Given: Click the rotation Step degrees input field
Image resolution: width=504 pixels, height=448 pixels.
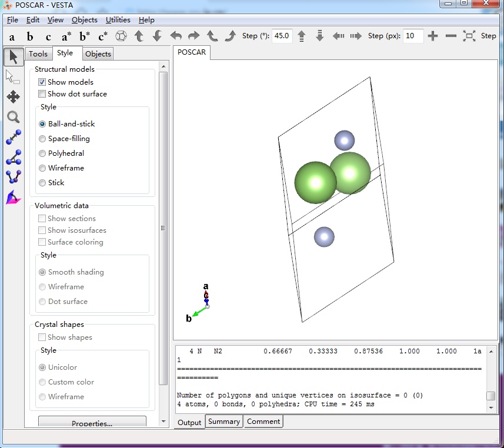Looking at the screenshot, I should pyautogui.click(x=282, y=36).
